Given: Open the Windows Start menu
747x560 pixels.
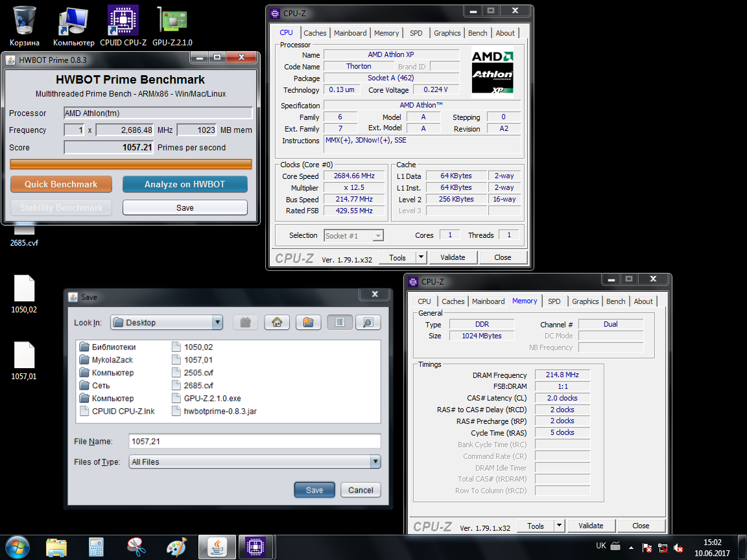Looking at the screenshot, I should [x=17, y=547].
